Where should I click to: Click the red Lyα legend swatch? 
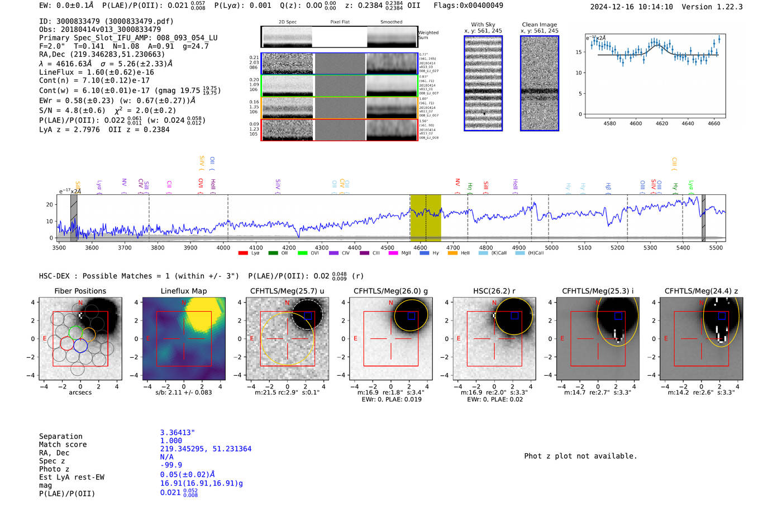point(243,253)
